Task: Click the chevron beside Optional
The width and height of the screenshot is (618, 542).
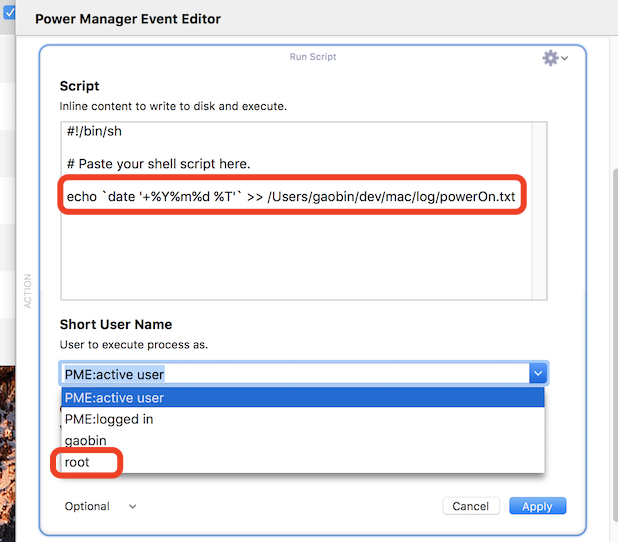Action: pos(132,506)
